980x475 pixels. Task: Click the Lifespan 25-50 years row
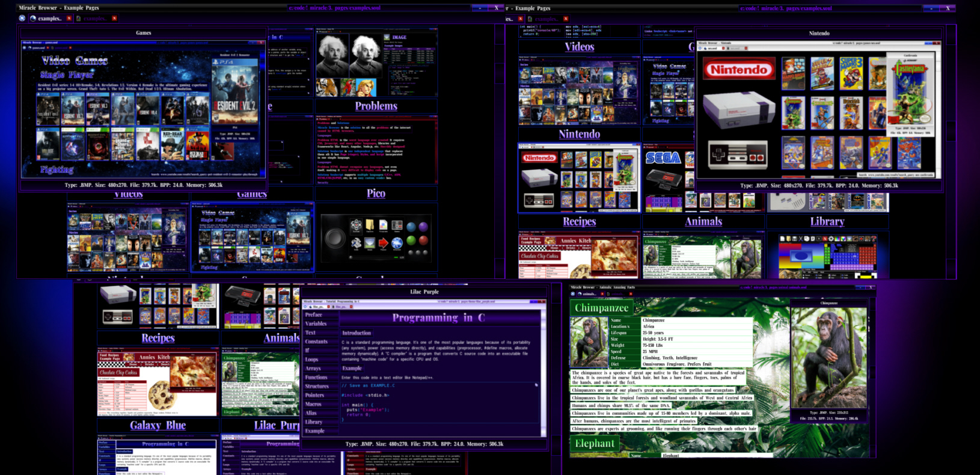coord(680,332)
